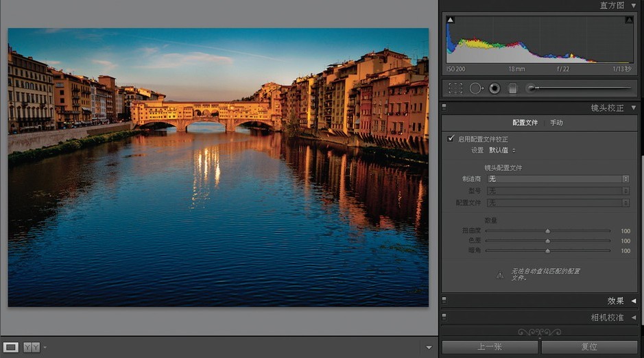Image resolution: width=644 pixels, height=358 pixels.
Task: Collapse the 直方图 panel
Action: (x=634, y=5)
